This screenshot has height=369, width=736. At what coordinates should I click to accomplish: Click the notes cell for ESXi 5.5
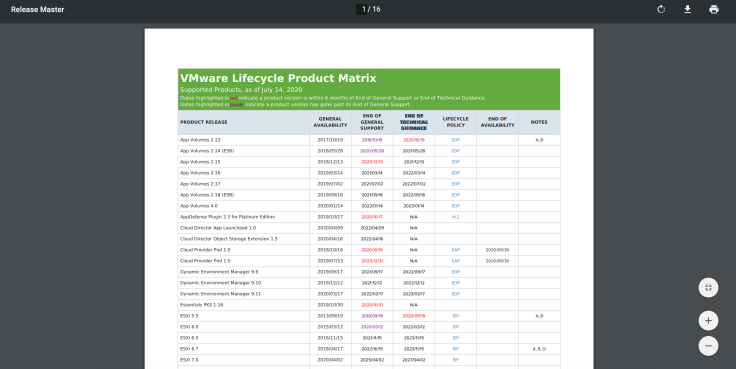[x=539, y=316]
